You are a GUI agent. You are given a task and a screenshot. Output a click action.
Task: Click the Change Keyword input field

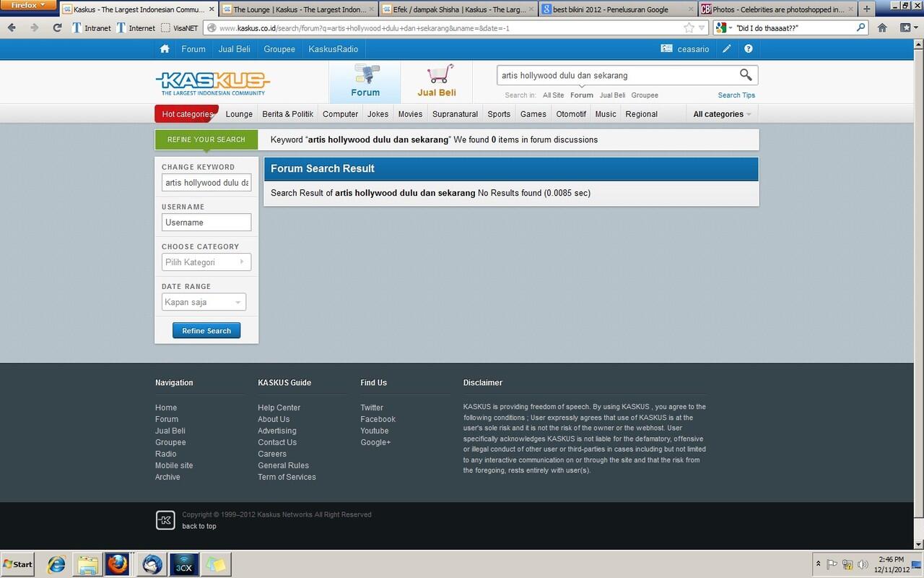206,183
